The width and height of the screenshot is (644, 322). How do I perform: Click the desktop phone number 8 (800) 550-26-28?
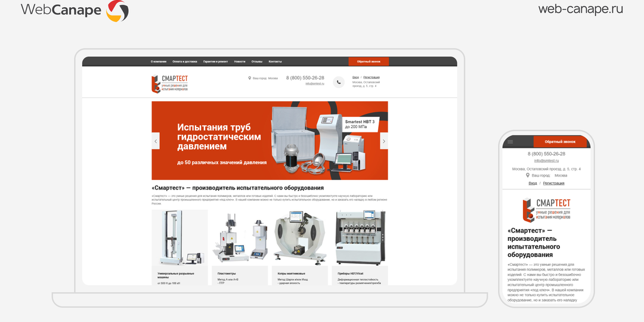(x=305, y=78)
